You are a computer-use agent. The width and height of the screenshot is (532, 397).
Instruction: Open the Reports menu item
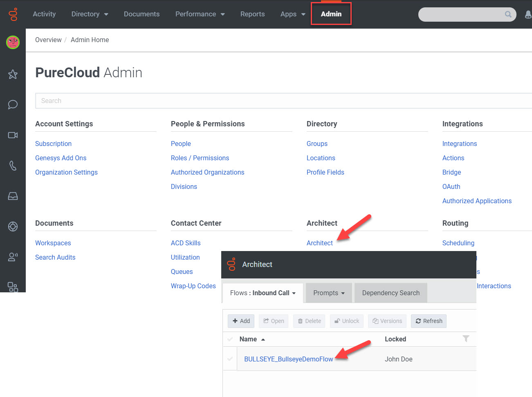[x=252, y=14]
